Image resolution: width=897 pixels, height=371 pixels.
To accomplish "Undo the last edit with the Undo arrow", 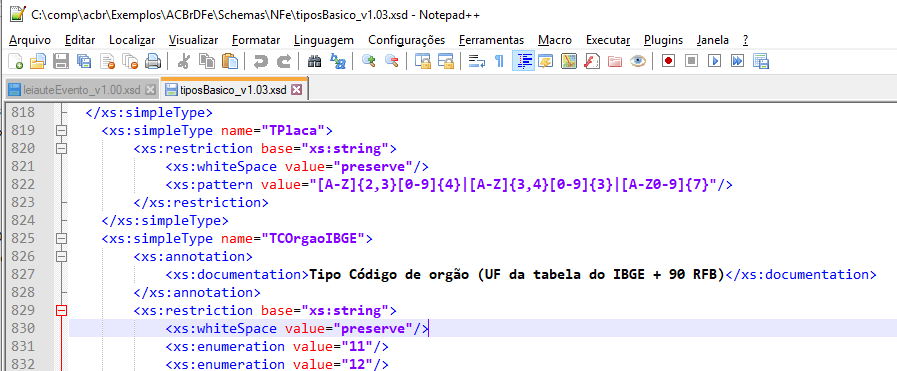I will 260,61.
